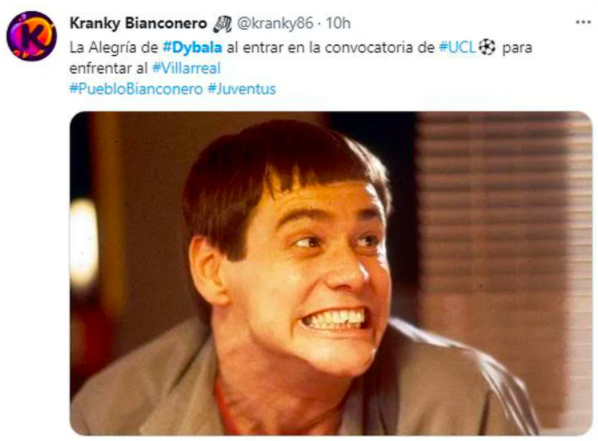Click the word 'convocatoria' in the tweet text
This screenshot has width=598, height=441.
pos(379,48)
